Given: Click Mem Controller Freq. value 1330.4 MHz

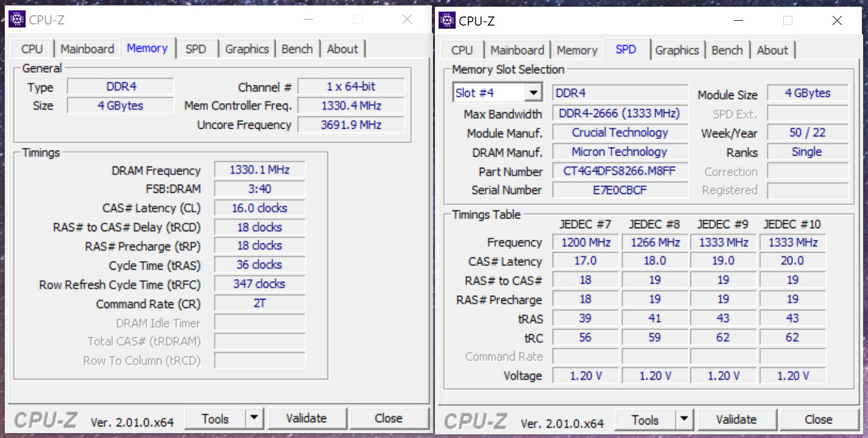Looking at the screenshot, I should pyautogui.click(x=351, y=106).
